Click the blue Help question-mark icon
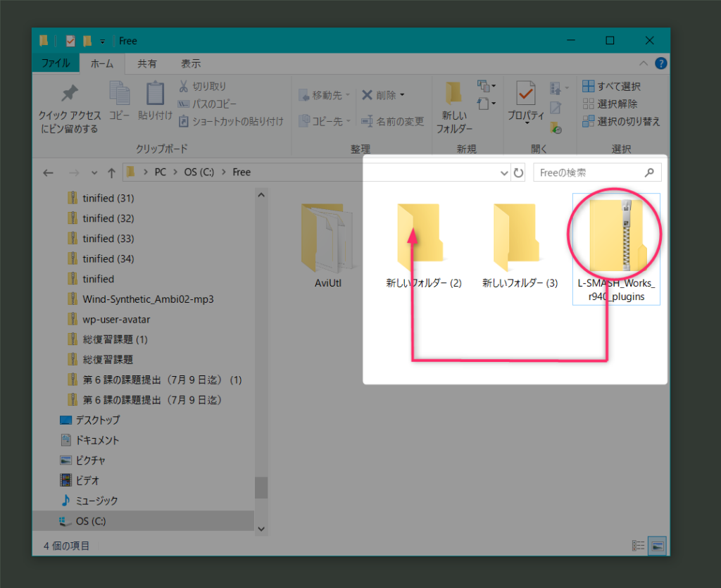 [660, 63]
